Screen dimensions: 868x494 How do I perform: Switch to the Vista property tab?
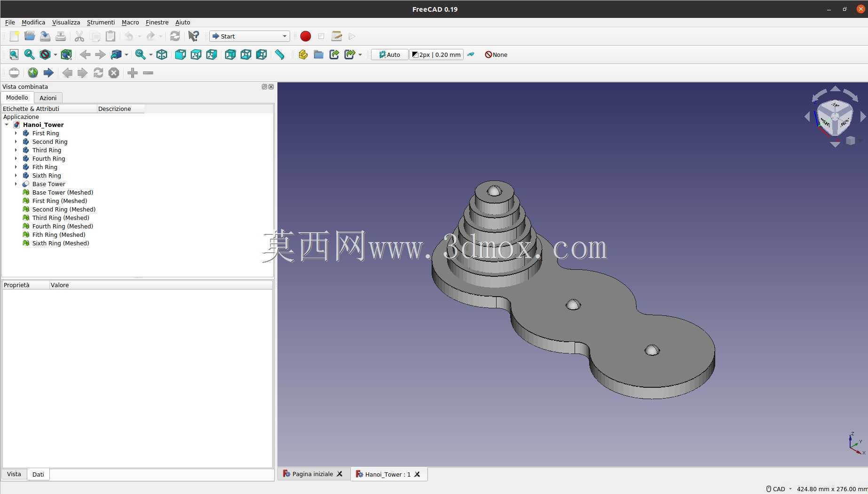point(14,474)
